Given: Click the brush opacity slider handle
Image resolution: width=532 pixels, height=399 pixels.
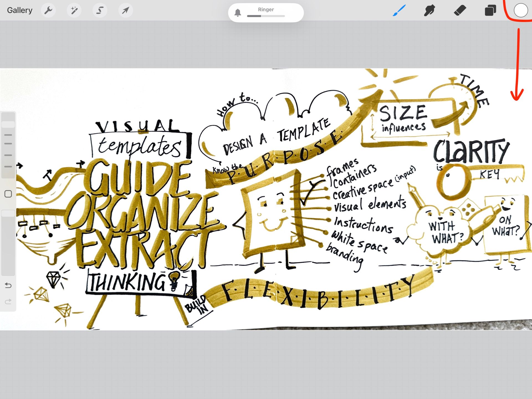Looking at the screenshot, I should coord(8,213).
